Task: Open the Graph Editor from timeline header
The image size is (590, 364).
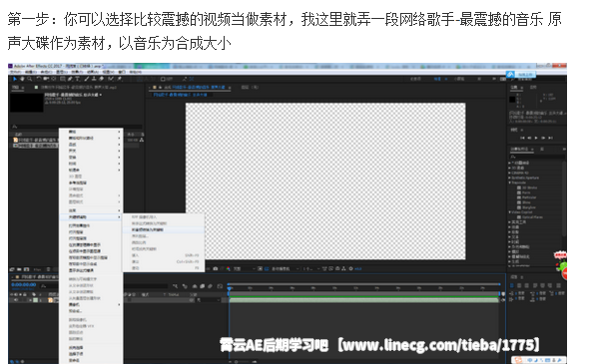Action: point(220,286)
